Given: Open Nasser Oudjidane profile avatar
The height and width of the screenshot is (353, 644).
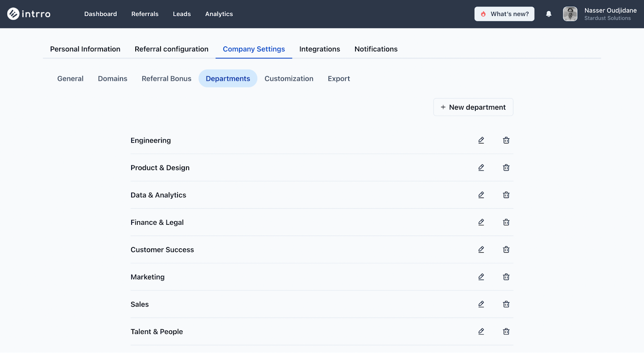Looking at the screenshot, I should pos(570,14).
